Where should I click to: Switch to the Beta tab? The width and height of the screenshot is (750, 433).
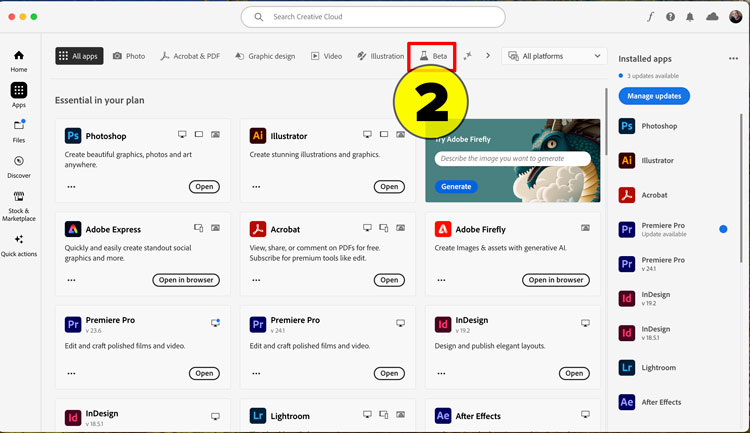pyautogui.click(x=433, y=56)
